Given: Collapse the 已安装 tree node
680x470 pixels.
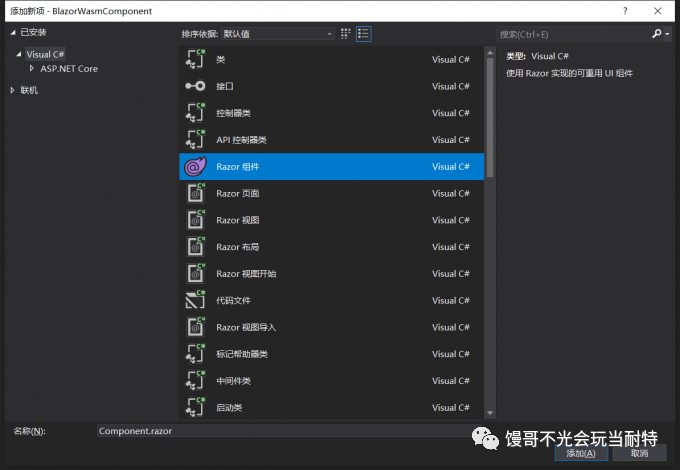Looking at the screenshot, I should click(x=13, y=33).
